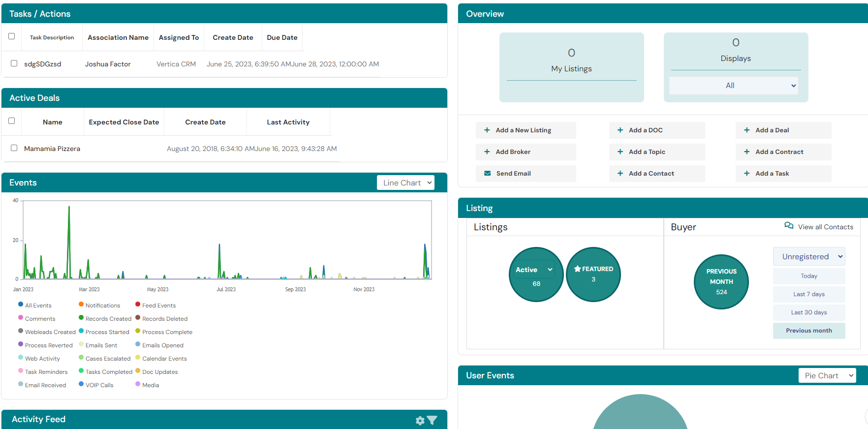
Task: Click the plus icon beside Add a New Listing
Action: [x=487, y=130]
